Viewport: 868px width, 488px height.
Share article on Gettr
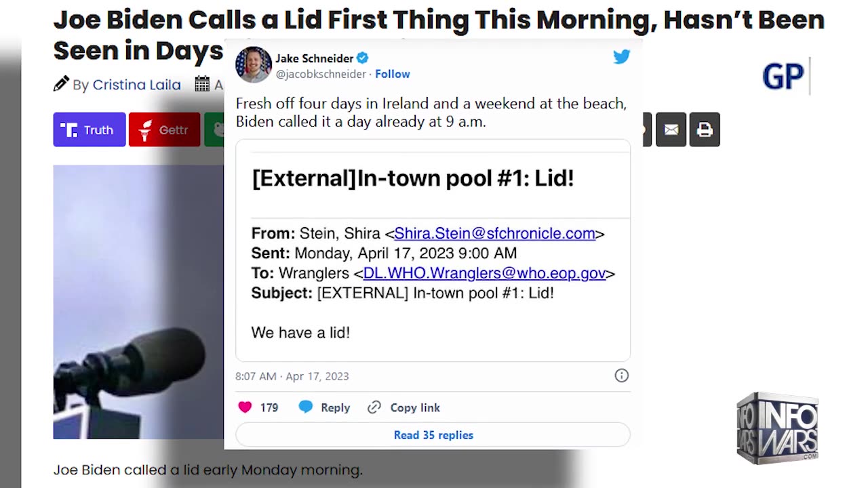[164, 129]
